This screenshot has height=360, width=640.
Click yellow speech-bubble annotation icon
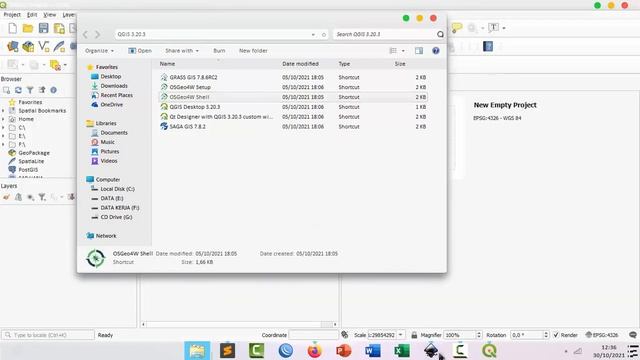tap(457, 28)
